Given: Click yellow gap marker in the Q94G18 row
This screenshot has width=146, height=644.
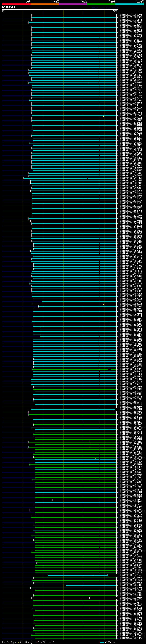Looking at the screenshot, I should click(x=103, y=305).
